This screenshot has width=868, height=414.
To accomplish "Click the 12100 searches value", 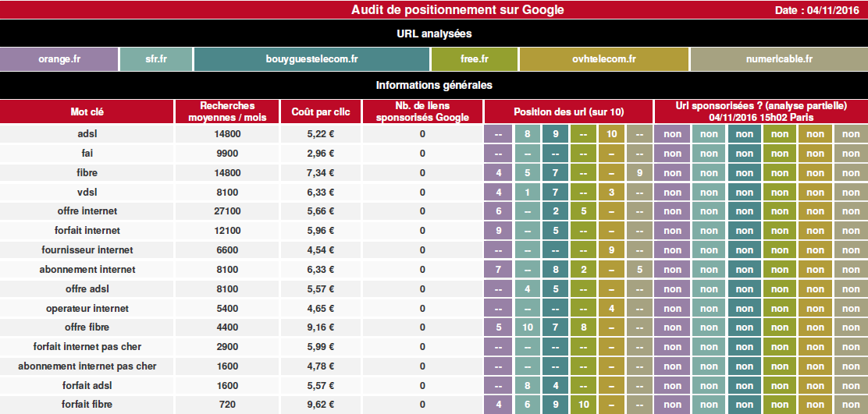I will [227, 231].
